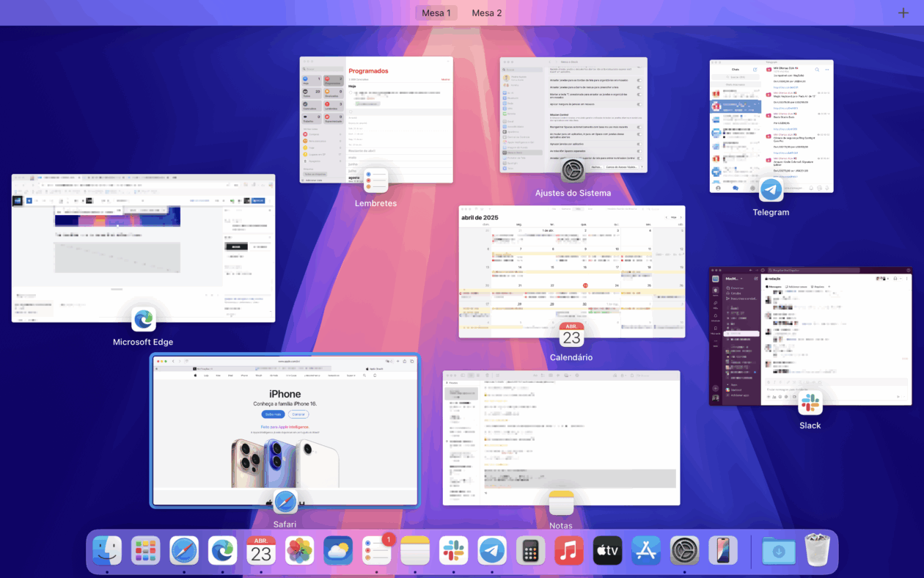The width and height of the screenshot is (924, 578).
Task: Open the Downloads folder in Dock
Action: click(x=779, y=551)
